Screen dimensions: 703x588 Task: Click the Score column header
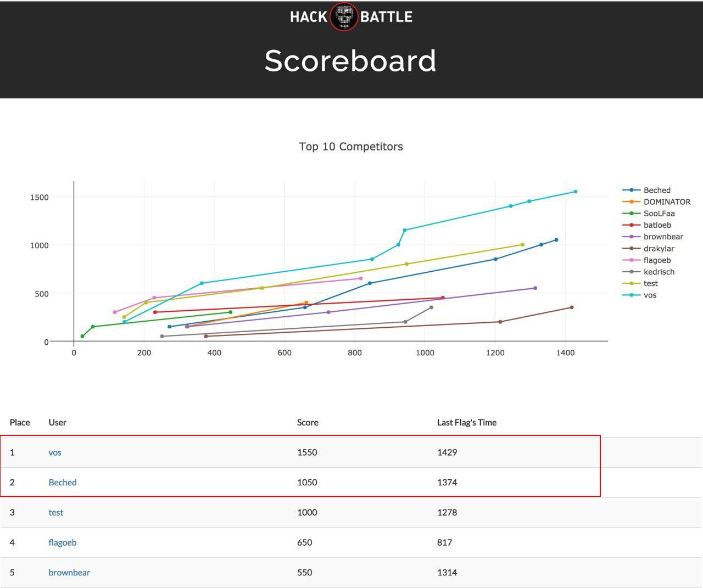click(x=308, y=422)
